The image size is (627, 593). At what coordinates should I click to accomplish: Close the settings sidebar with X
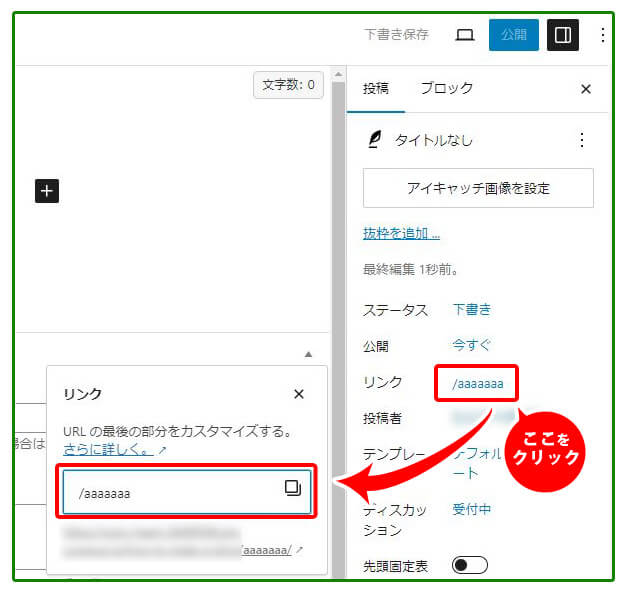coord(586,89)
